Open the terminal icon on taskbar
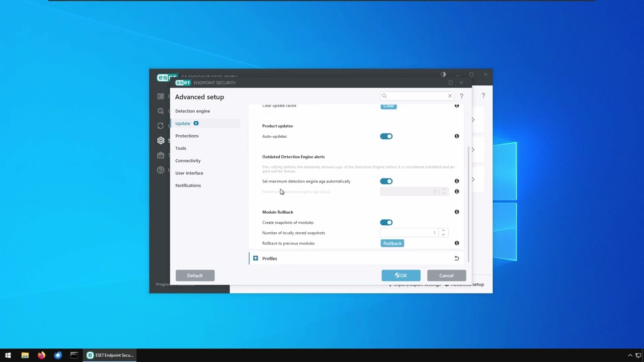The width and height of the screenshot is (644, 362). [74, 355]
